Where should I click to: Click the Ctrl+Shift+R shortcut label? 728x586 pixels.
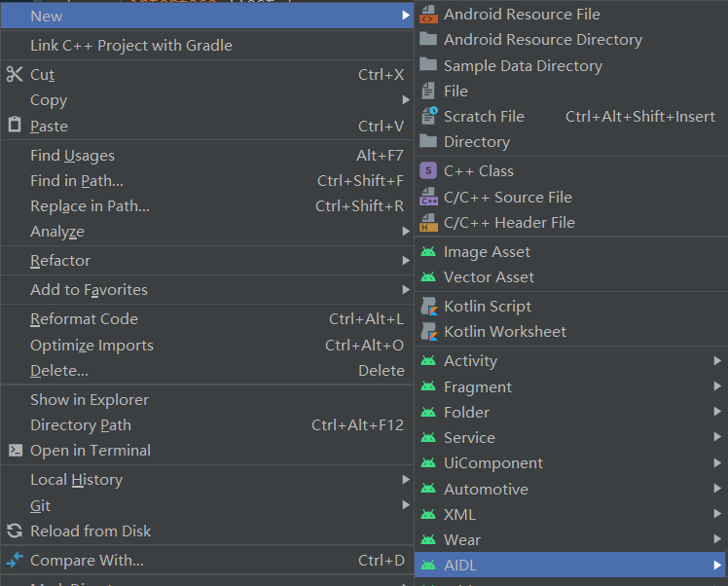(x=360, y=206)
